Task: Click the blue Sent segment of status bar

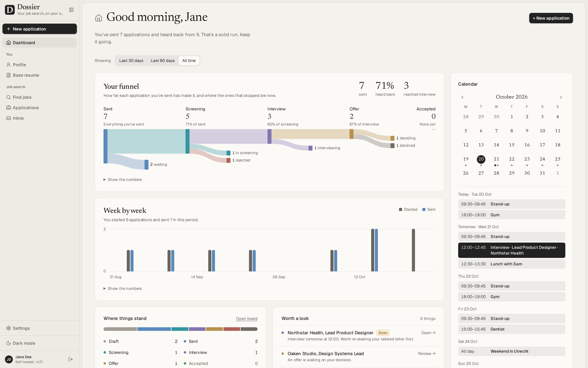Action: click(154, 329)
